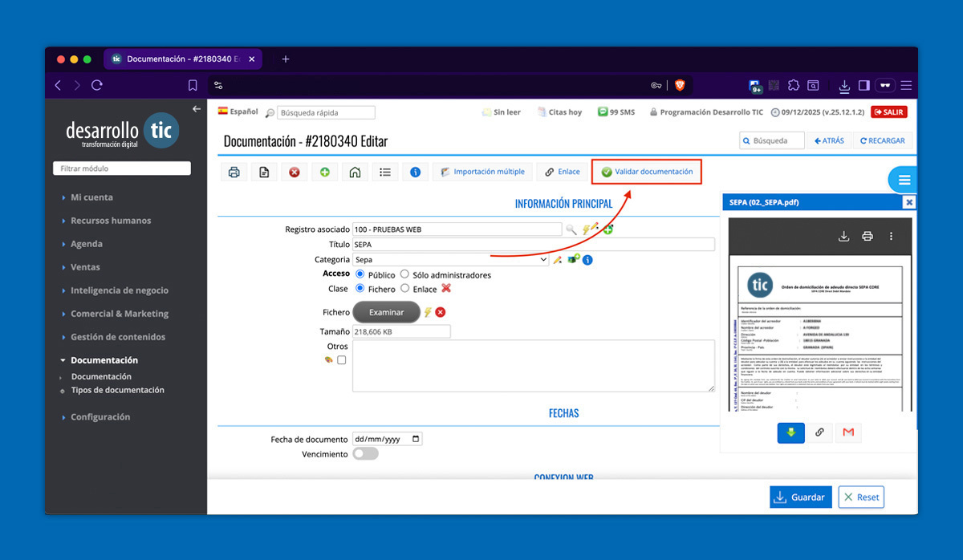Click the home icon in the toolbar
Image resolution: width=963 pixels, height=560 pixels.
pos(355,172)
